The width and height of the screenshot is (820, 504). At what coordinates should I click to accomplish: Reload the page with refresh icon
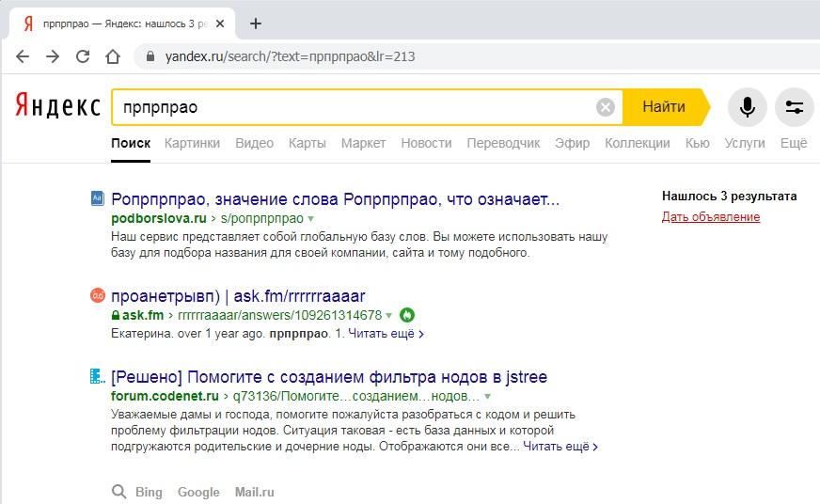pos(83,56)
